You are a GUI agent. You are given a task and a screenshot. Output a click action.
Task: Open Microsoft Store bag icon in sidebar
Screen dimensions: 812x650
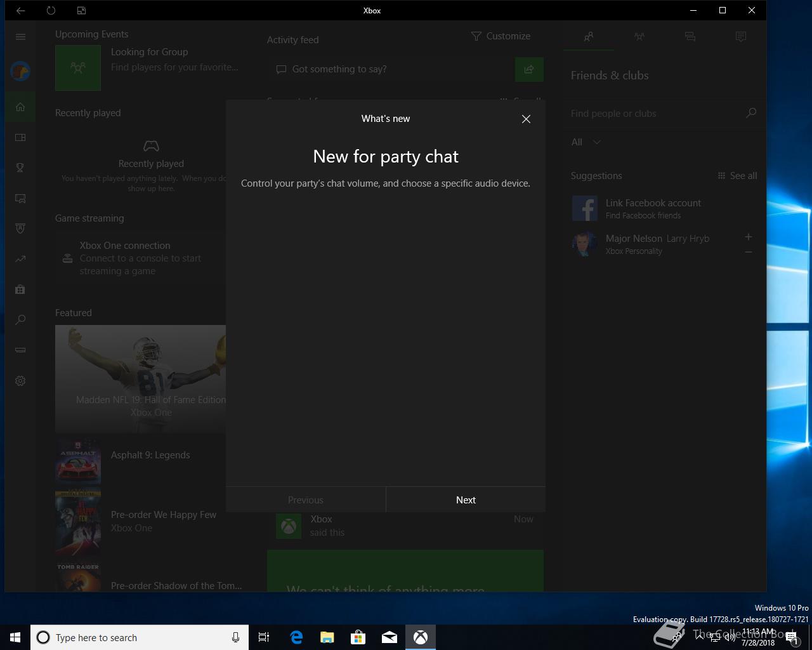[20, 289]
